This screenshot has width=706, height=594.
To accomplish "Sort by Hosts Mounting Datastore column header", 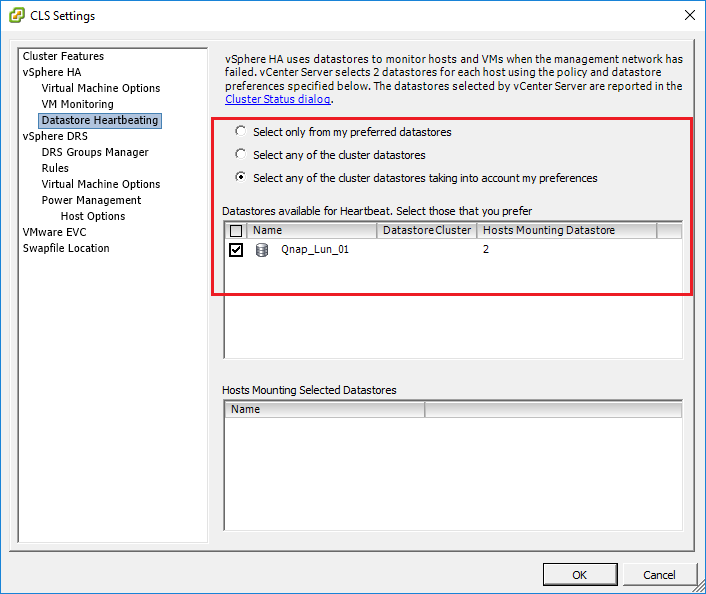I will (x=567, y=231).
